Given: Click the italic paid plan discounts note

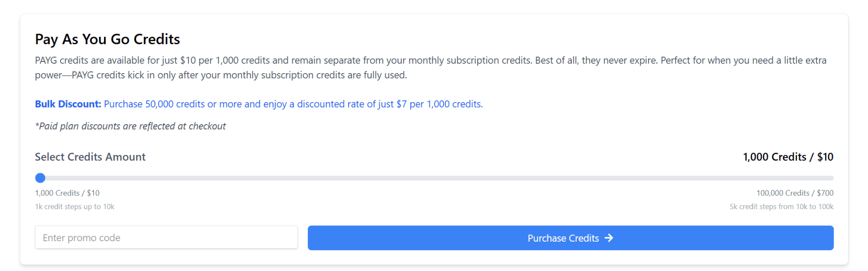Looking at the screenshot, I should 130,126.
